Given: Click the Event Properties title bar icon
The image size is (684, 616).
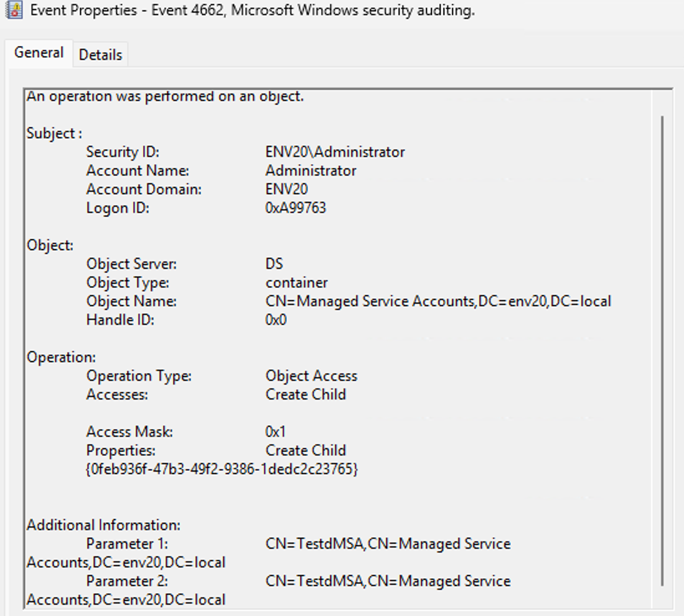Looking at the screenshot, I should pos(14,10).
